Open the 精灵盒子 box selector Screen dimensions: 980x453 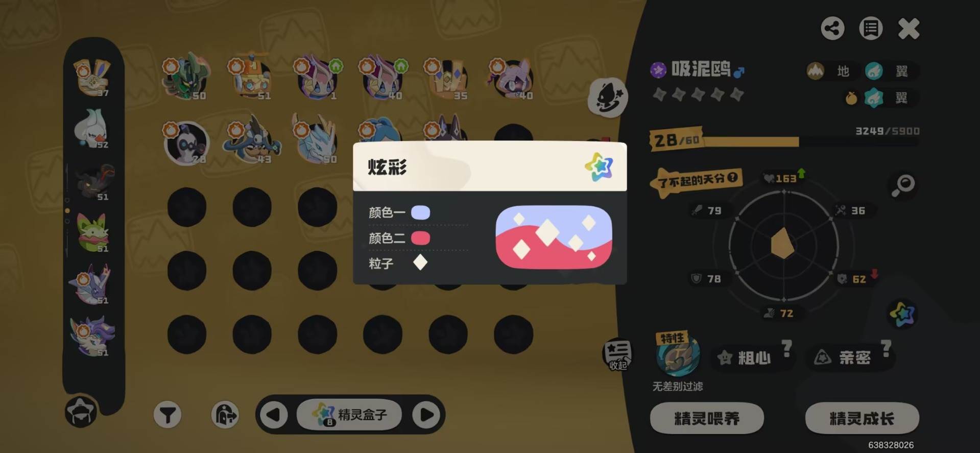click(x=350, y=414)
